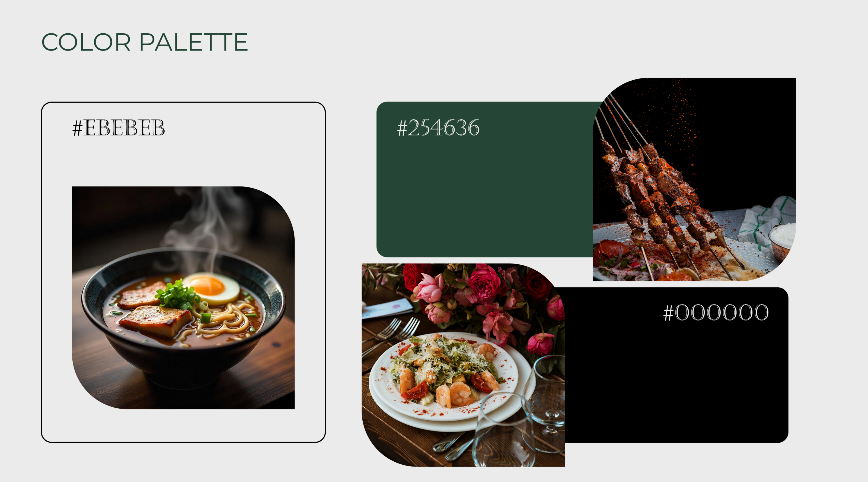Select the shrimp salad photo
Image resolution: width=868 pixels, height=482 pixels.
pos(463,365)
